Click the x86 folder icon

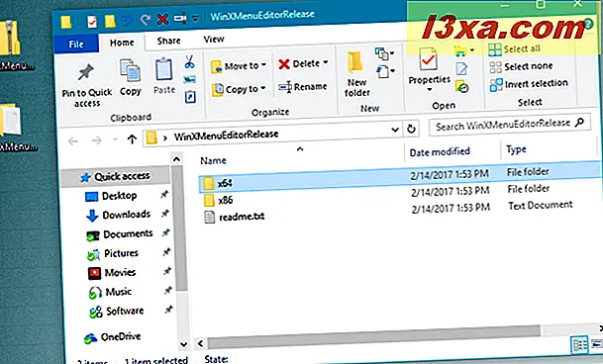coord(209,200)
